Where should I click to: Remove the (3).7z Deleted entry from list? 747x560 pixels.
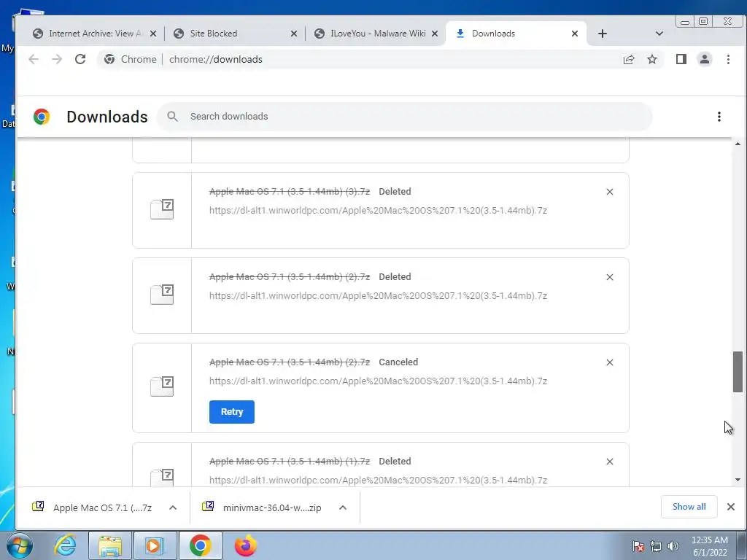point(610,192)
